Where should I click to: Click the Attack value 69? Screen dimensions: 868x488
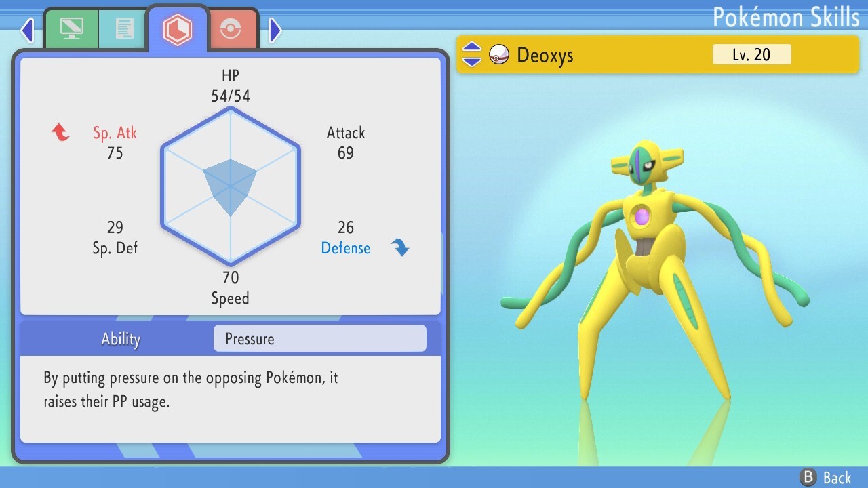pos(346,153)
